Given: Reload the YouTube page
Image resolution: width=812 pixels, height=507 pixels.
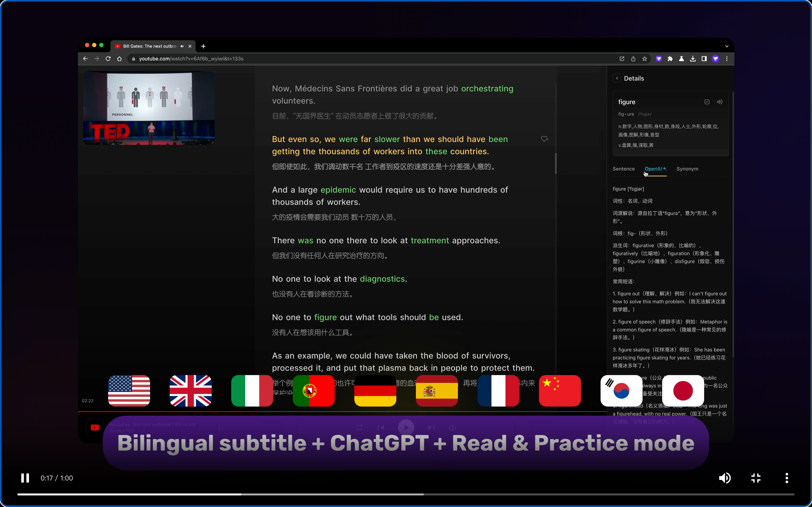Looking at the screenshot, I should point(108,59).
